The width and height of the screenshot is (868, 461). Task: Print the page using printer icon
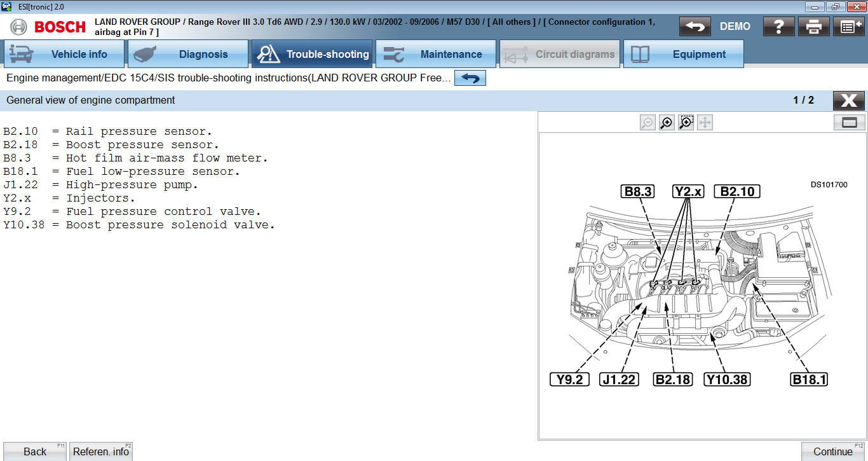pos(814,27)
